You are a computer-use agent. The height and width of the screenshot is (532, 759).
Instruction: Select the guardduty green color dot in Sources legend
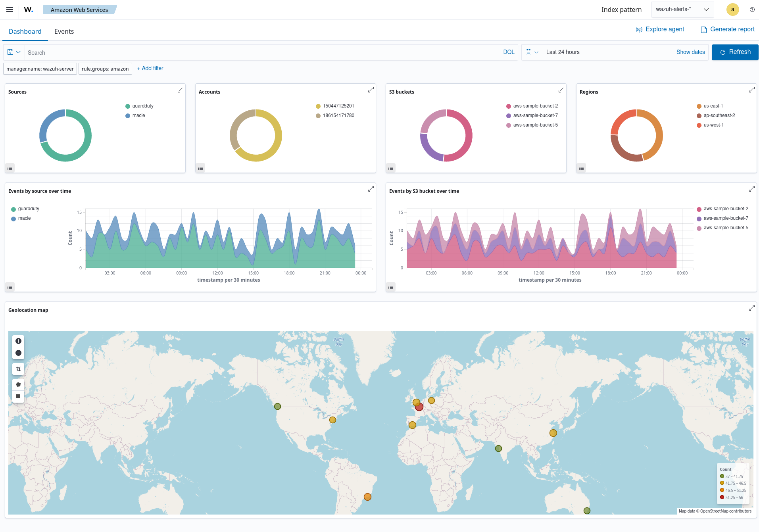(x=127, y=106)
